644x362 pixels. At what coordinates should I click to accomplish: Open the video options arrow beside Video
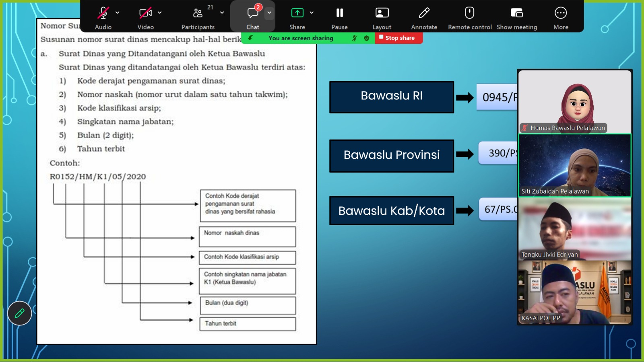[160, 13]
